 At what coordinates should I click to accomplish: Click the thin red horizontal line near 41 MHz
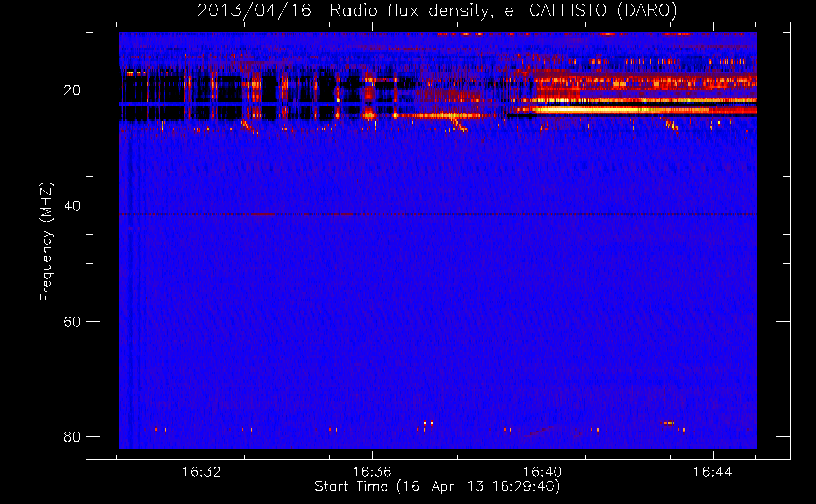pos(438,214)
